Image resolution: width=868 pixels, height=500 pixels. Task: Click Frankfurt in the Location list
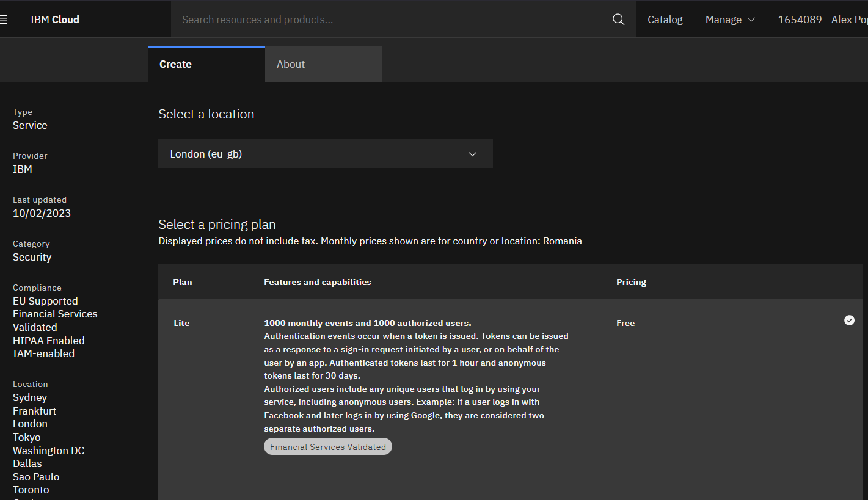(x=34, y=411)
